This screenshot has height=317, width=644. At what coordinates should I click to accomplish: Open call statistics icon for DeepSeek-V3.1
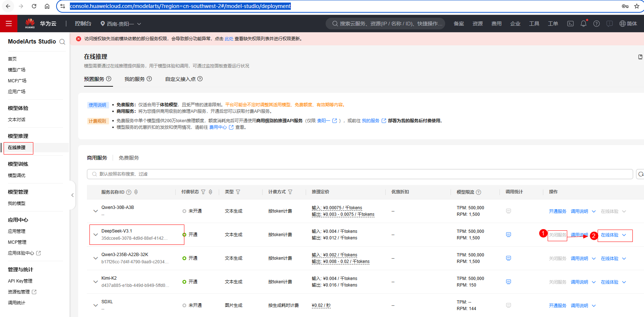click(x=509, y=235)
